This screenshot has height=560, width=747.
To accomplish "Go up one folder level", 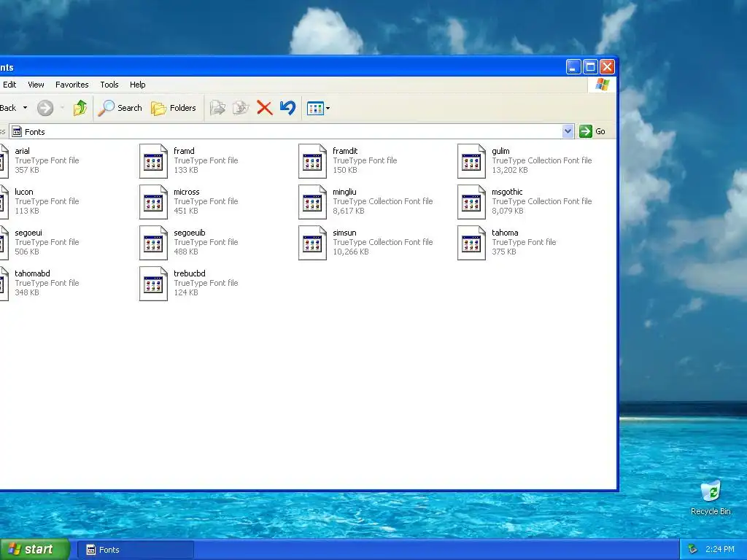I will (80, 108).
